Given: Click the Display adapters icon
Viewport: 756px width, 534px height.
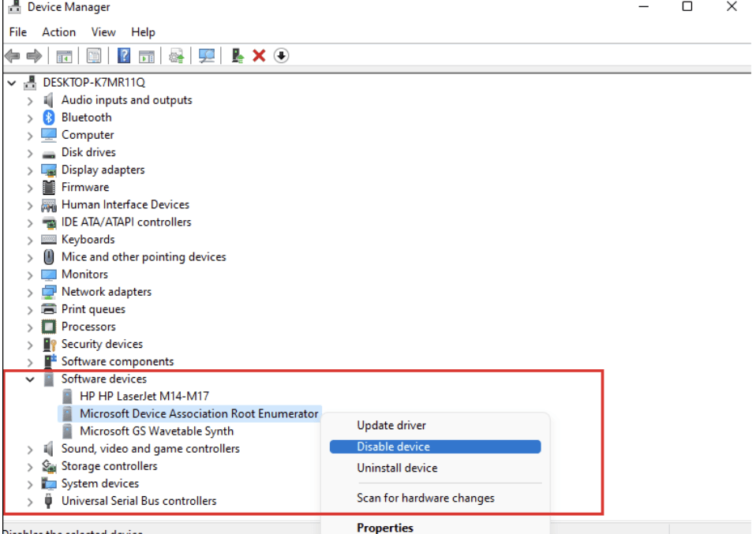Looking at the screenshot, I should [49, 170].
